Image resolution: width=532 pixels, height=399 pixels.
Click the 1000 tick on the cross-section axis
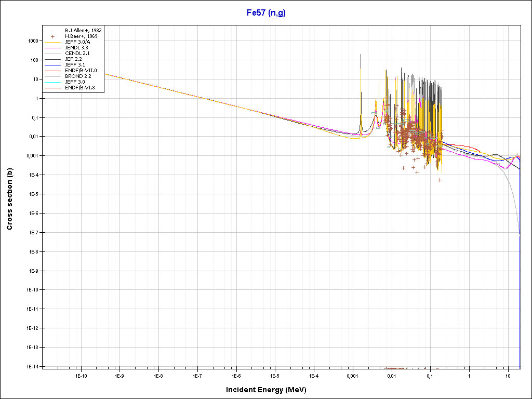click(x=34, y=41)
